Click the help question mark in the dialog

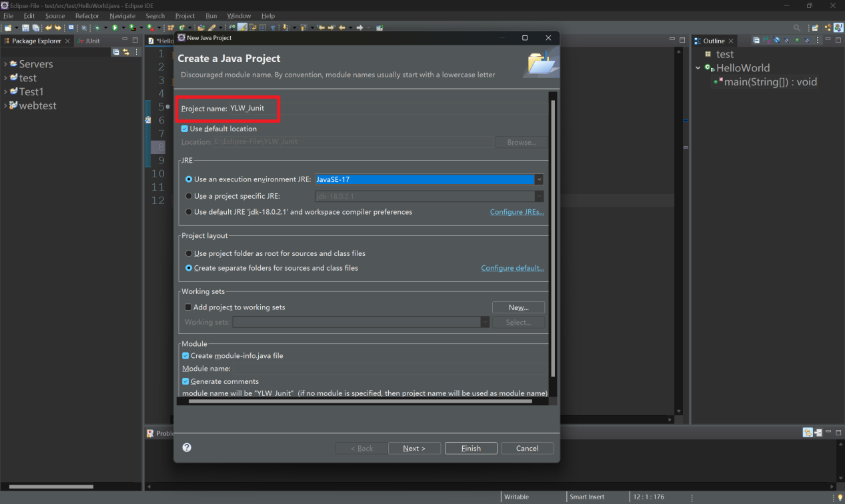187,447
